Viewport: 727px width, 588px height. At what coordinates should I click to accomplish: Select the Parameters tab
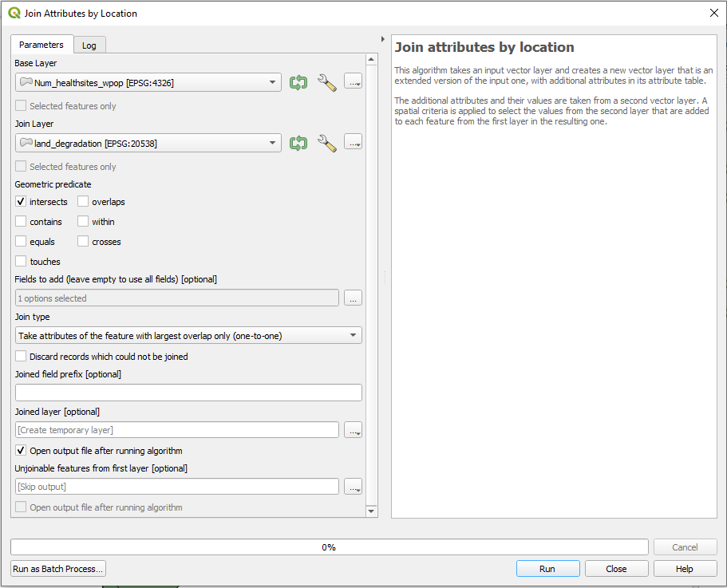click(x=41, y=45)
